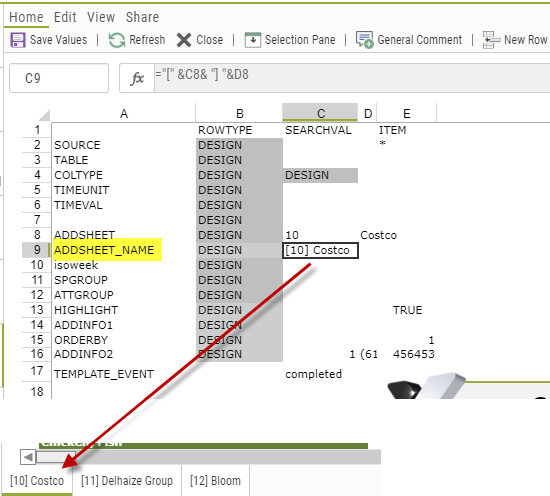Click the 456453 cell
The height and width of the screenshot is (496, 550).
click(x=407, y=354)
